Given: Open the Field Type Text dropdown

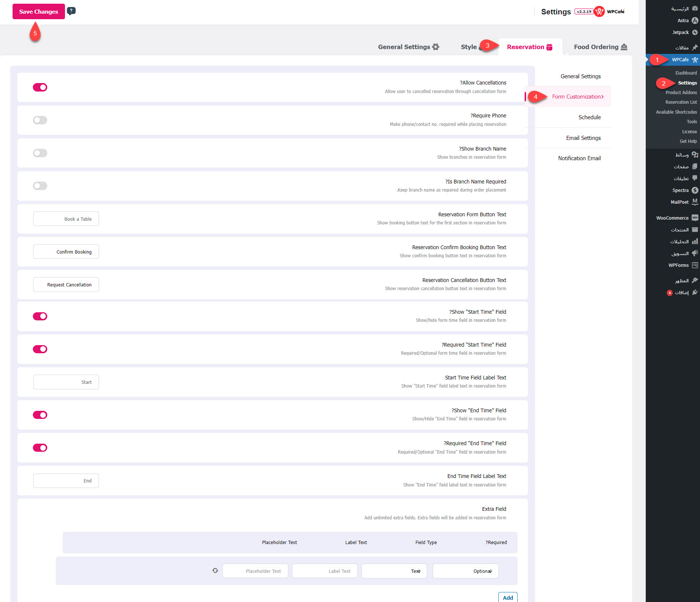Looking at the screenshot, I should tap(394, 571).
